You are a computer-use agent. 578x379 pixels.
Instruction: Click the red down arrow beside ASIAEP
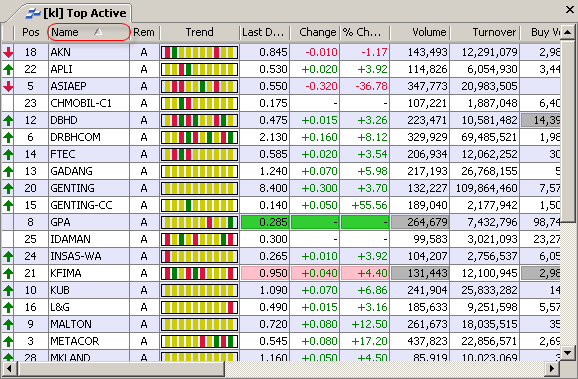(8, 86)
